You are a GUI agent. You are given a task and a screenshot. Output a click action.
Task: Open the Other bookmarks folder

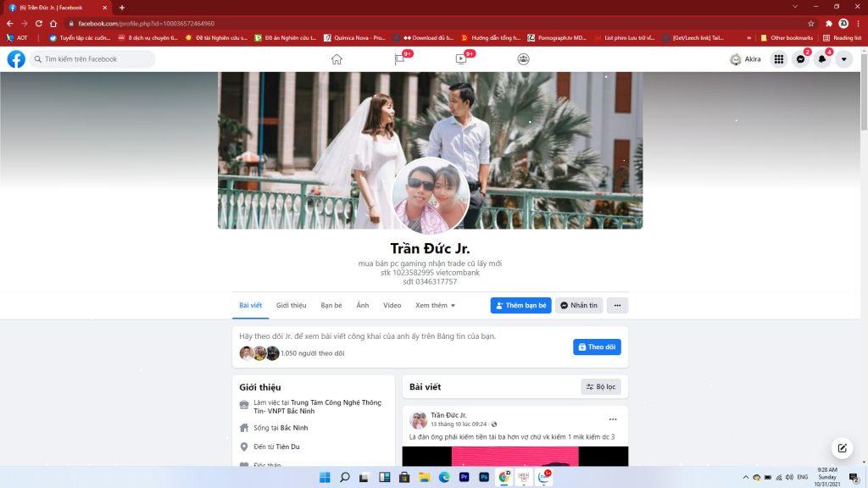pos(787,37)
